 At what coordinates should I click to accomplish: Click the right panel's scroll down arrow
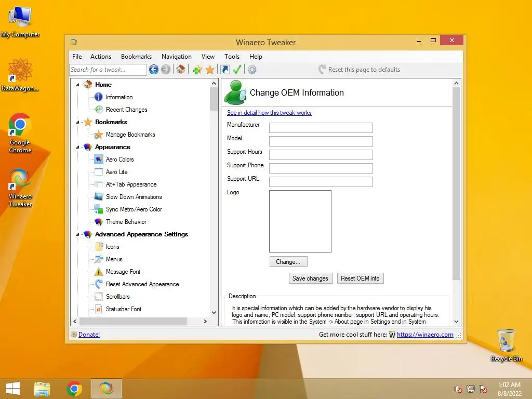click(456, 322)
